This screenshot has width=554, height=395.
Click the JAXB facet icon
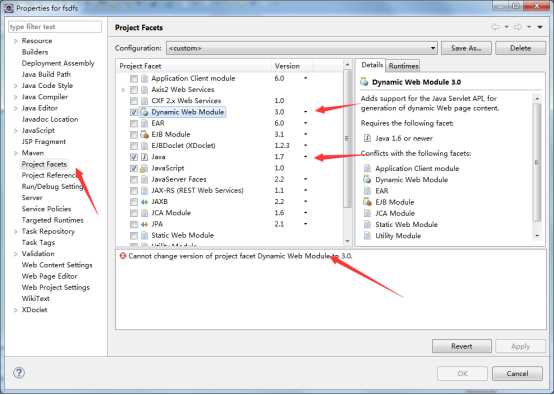tap(144, 202)
